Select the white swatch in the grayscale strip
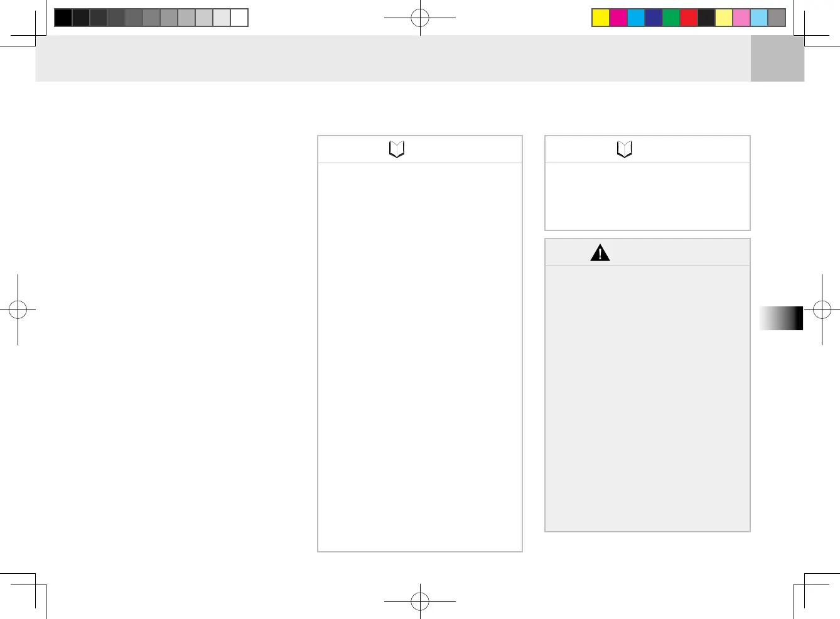 239,18
